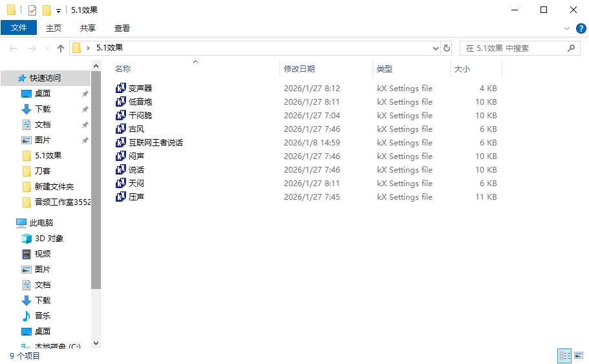589x364 pixels.
Task: Open 音乐 music folder in sidebar
Action: click(43, 316)
